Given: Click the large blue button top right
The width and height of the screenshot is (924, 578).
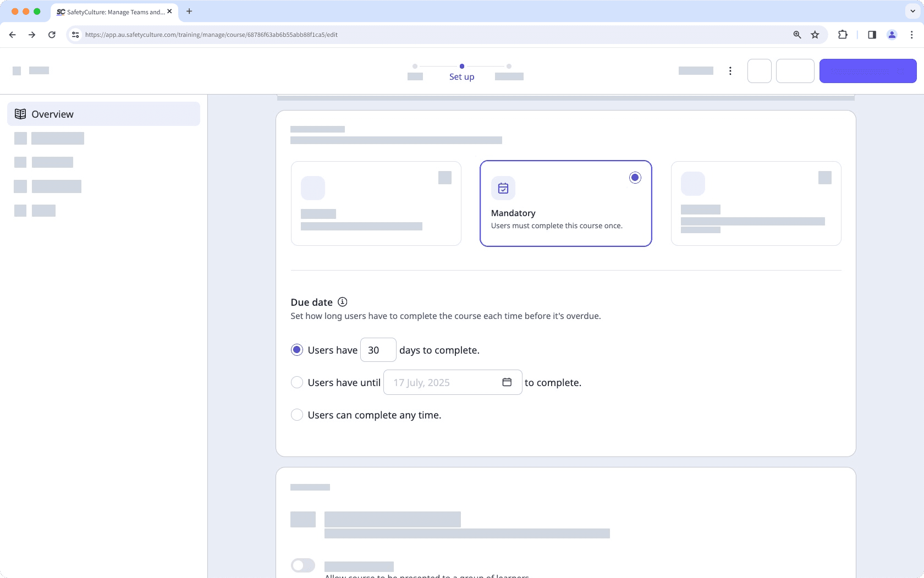Looking at the screenshot, I should point(867,71).
